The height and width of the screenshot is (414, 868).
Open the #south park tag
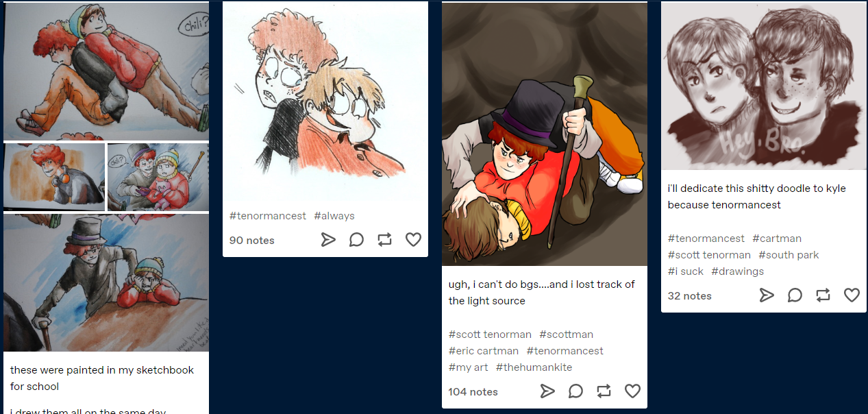(789, 255)
